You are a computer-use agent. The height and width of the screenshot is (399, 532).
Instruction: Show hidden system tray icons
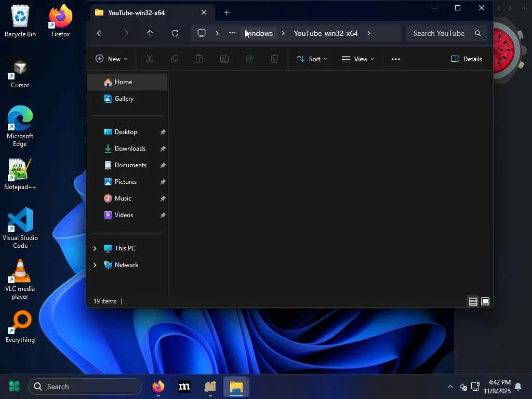point(450,387)
